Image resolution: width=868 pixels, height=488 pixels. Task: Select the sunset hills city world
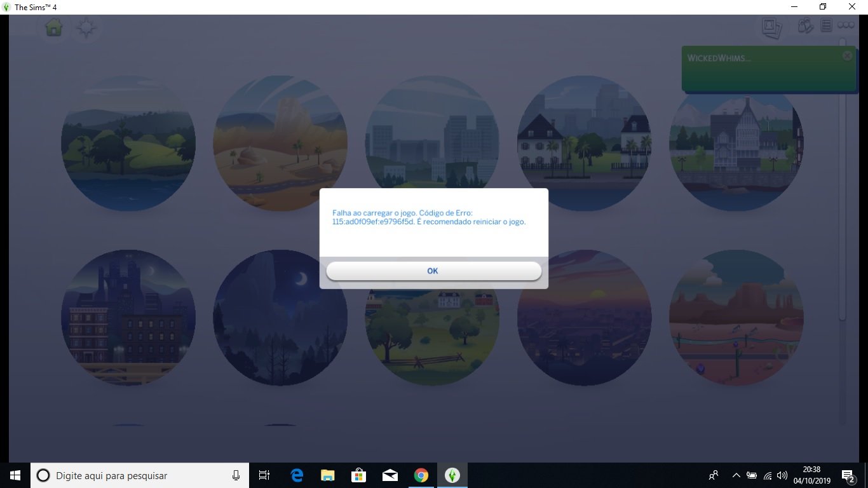click(584, 317)
